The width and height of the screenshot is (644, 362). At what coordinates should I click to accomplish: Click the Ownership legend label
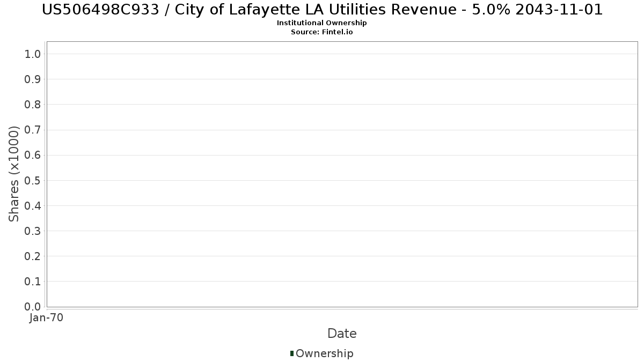point(324,353)
